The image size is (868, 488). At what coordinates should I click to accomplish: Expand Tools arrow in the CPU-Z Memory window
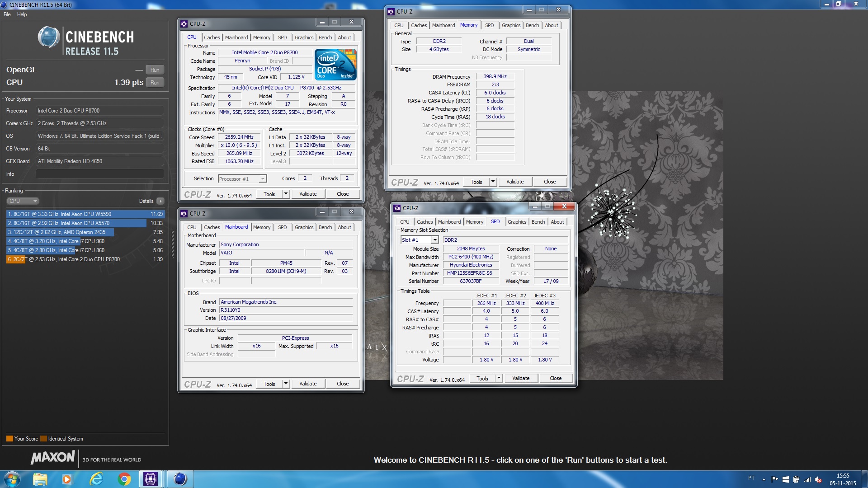click(x=493, y=182)
